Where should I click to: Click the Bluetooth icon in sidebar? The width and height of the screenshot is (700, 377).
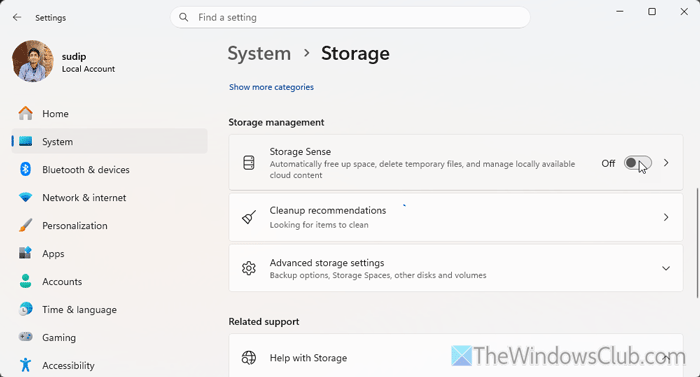pos(25,169)
